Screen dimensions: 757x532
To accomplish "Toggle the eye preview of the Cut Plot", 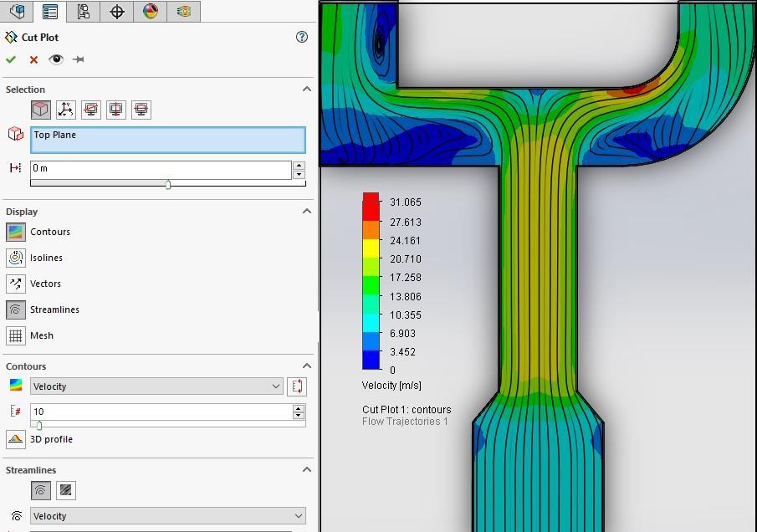I will 56,59.
